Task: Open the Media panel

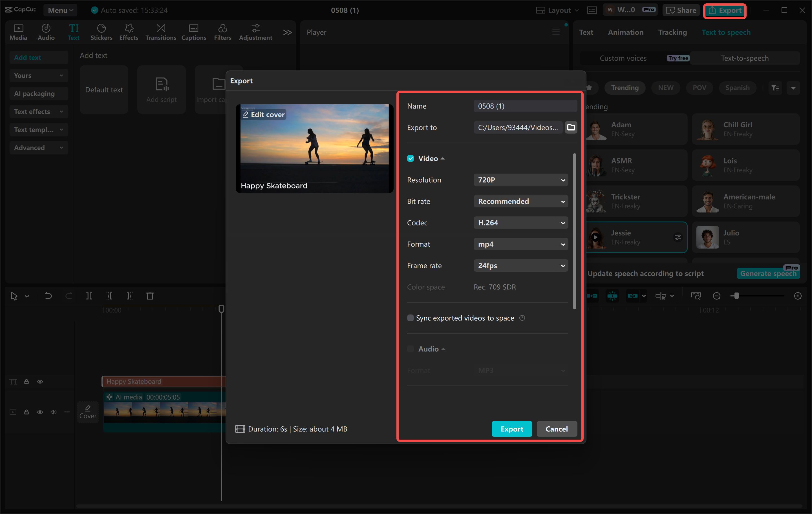Action: click(18, 32)
